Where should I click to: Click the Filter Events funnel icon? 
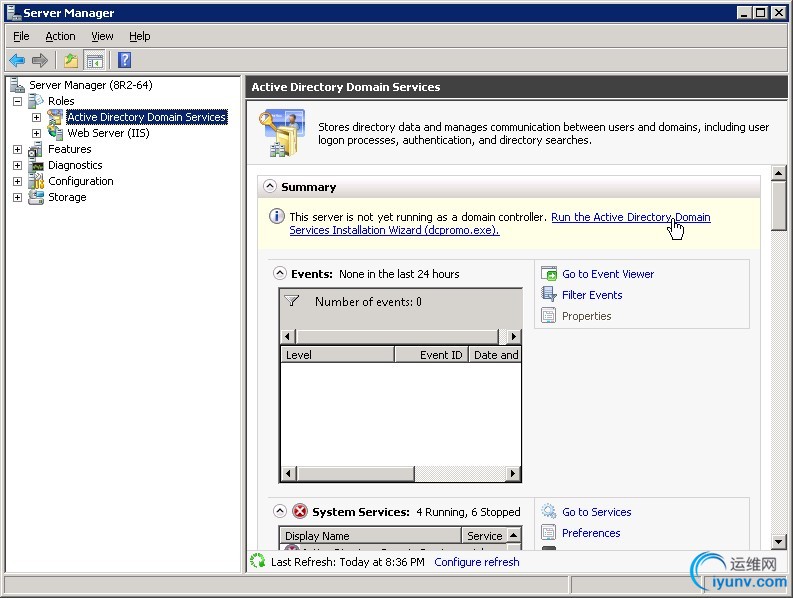coord(549,294)
